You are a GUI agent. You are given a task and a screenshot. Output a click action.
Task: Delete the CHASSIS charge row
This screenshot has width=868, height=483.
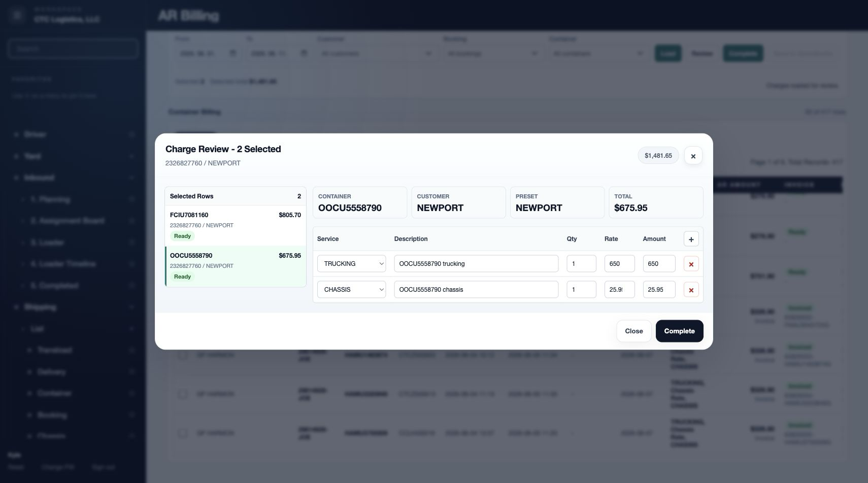pyautogui.click(x=691, y=290)
